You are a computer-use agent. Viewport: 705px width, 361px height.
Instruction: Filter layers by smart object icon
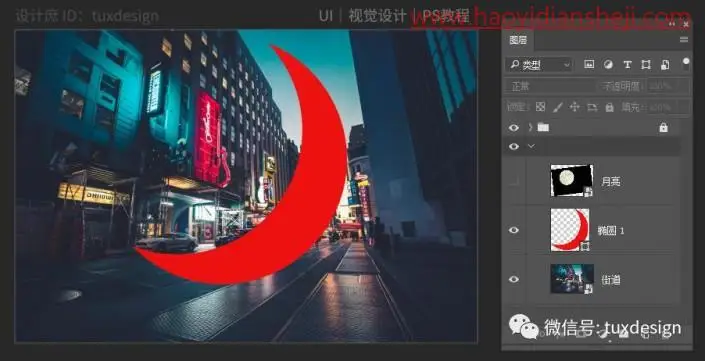point(665,65)
